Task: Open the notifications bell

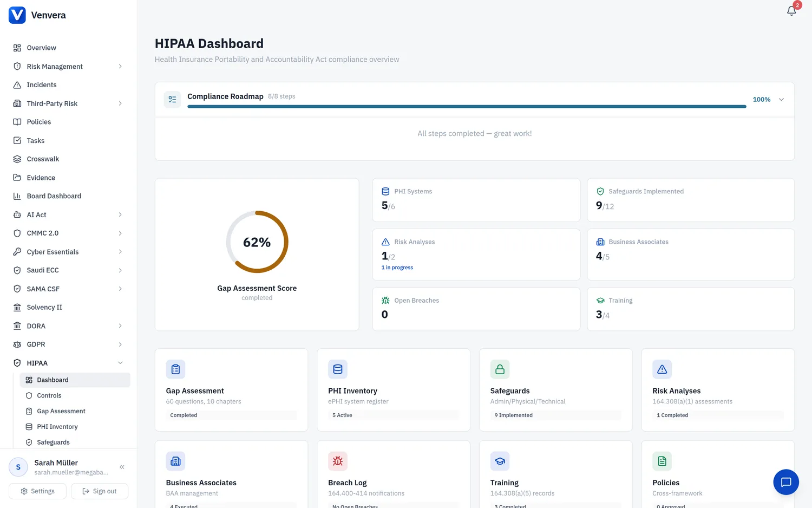Action: [791, 10]
